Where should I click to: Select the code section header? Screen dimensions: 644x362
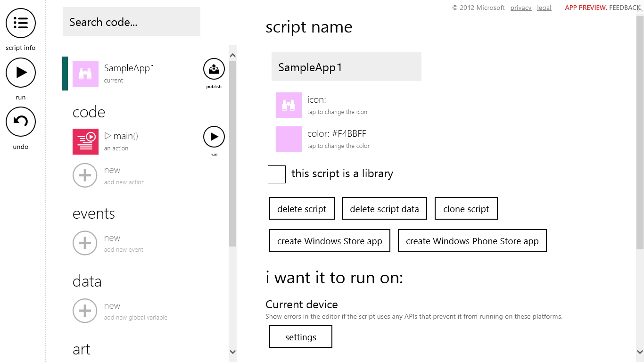coord(89,112)
